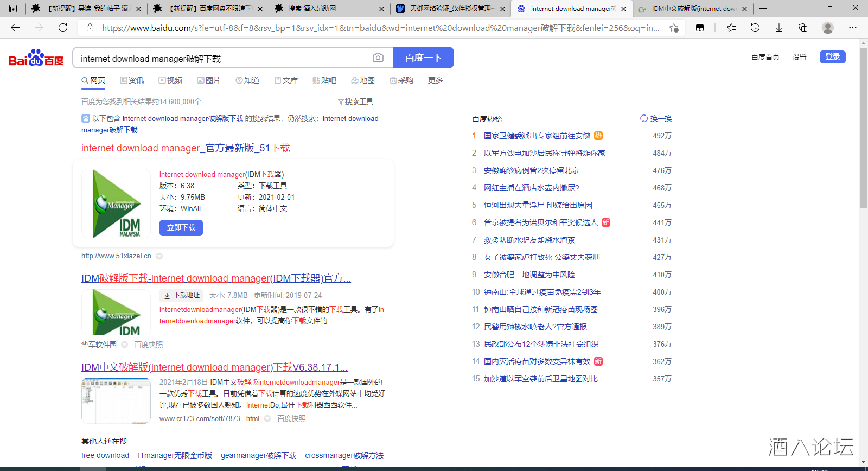Open the IDM中文破解版 V6.38.17.1 result
The image size is (868, 471).
pyautogui.click(x=214, y=367)
